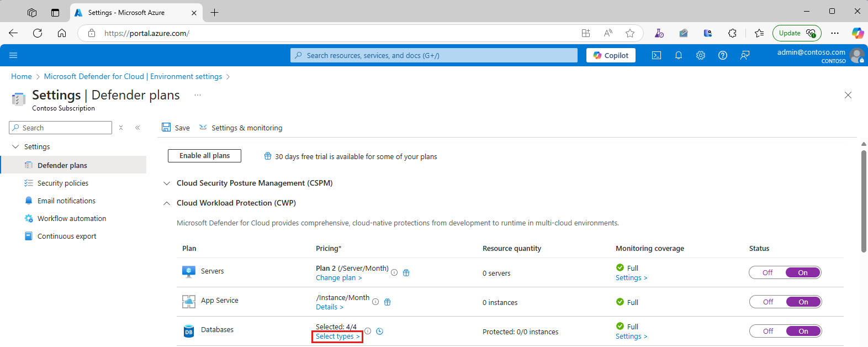Select Defender plans in the sidebar

[x=73, y=165]
